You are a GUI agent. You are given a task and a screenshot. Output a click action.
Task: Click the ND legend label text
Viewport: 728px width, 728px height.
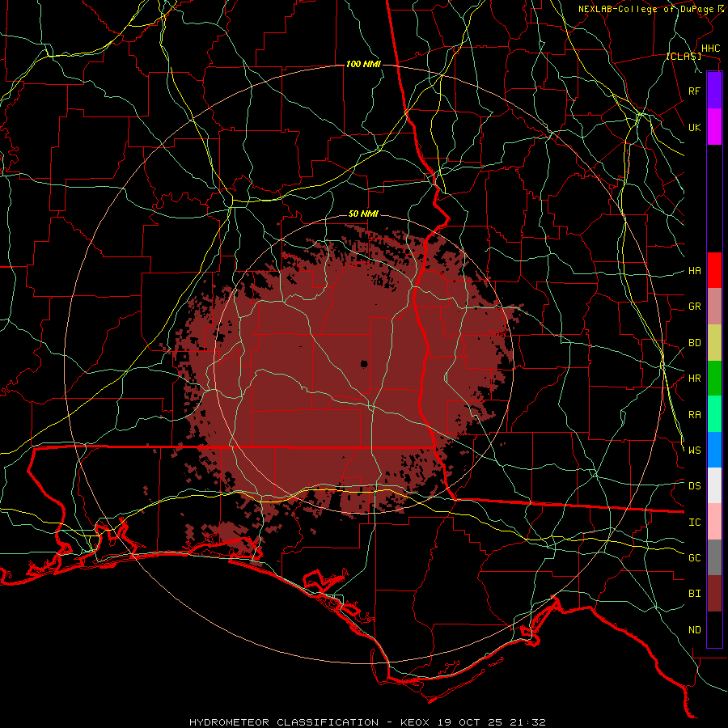pyautogui.click(x=694, y=629)
